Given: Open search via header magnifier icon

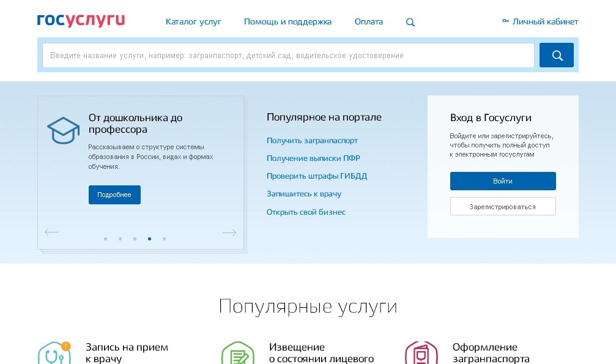Looking at the screenshot, I should 410,22.
